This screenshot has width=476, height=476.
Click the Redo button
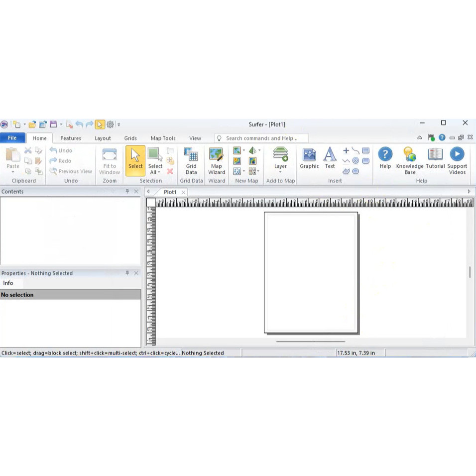(x=60, y=161)
